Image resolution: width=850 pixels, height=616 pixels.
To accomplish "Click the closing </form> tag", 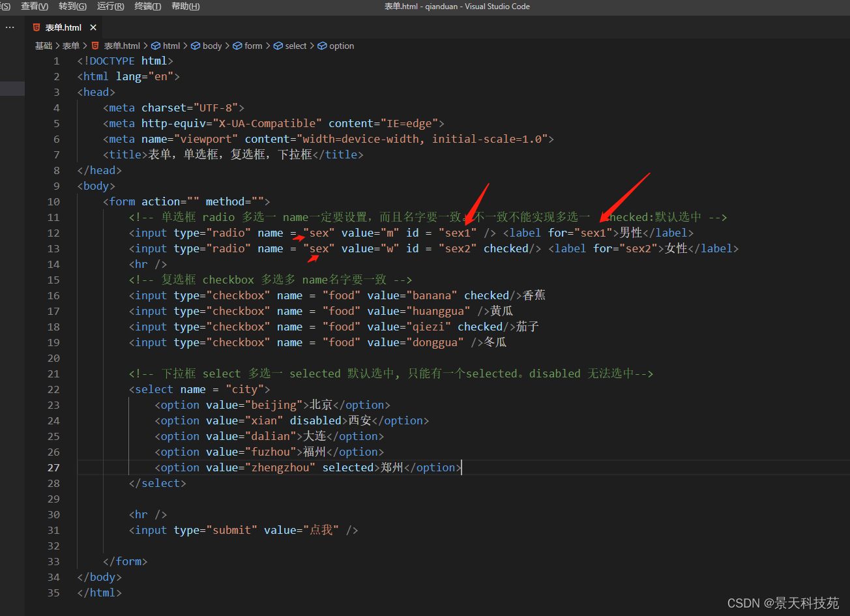I will pos(125,561).
